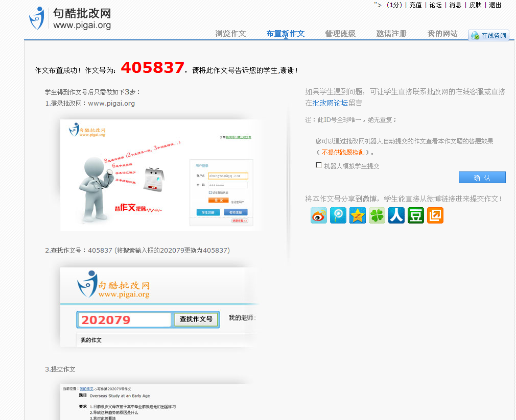
Task: Open the 浏览作文 tab
Action: [x=231, y=34]
